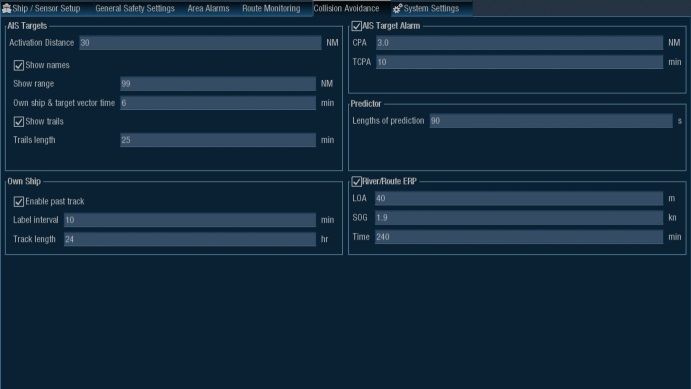691x389 pixels.
Task: Click the Trails length field
Action: [218, 140]
